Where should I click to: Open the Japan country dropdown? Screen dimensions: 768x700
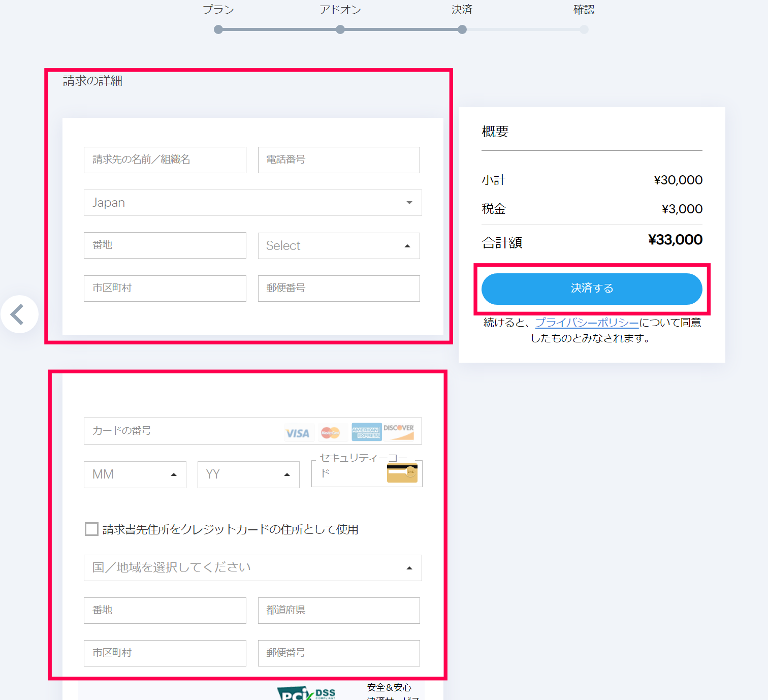[x=252, y=203]
